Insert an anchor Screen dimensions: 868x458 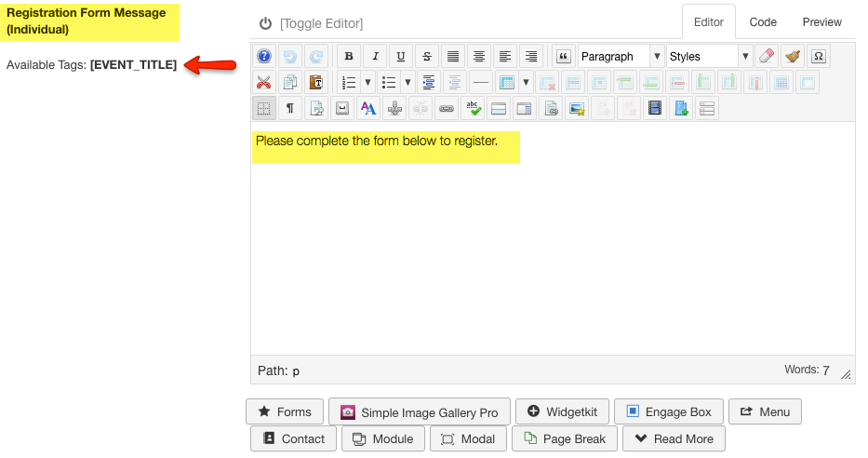pos(394,109)
